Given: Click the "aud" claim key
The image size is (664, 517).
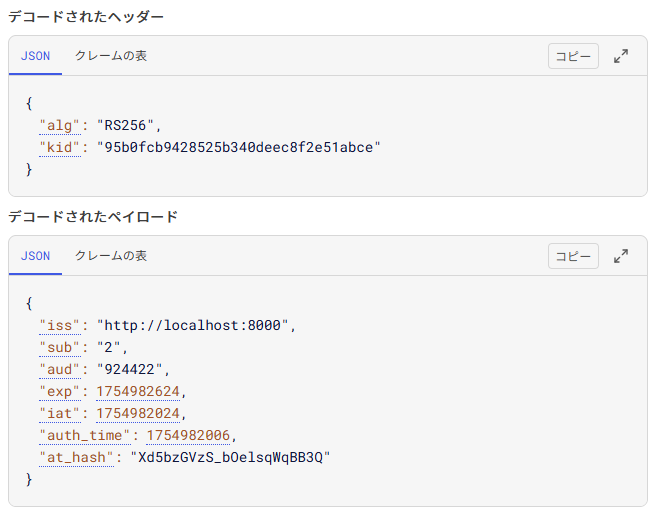Looking at the screenshot, I should (60, 370).
